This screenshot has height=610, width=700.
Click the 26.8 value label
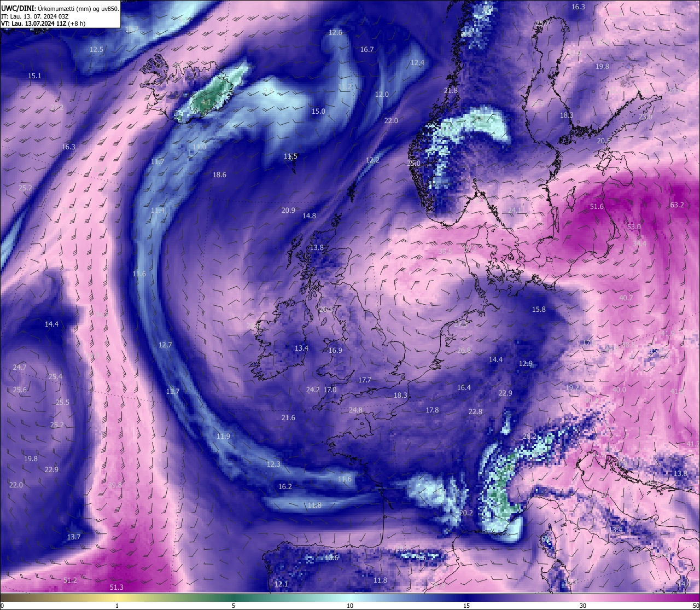464,351
